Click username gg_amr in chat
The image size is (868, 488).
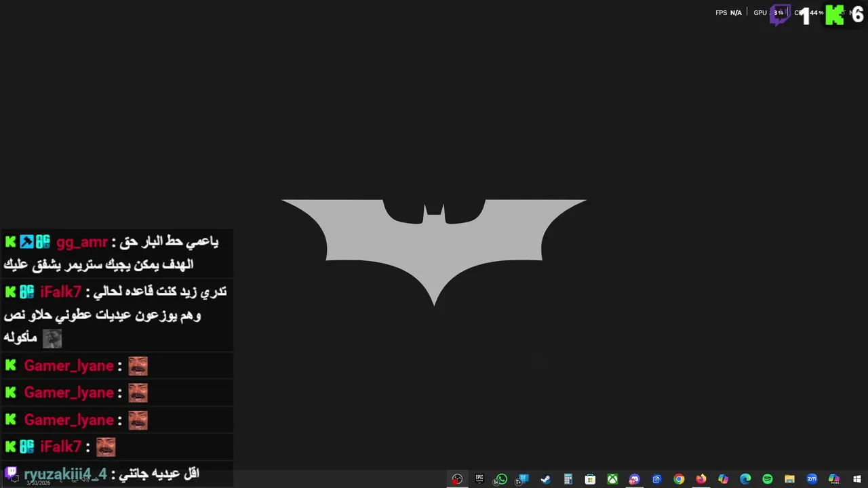click(81, 242)
